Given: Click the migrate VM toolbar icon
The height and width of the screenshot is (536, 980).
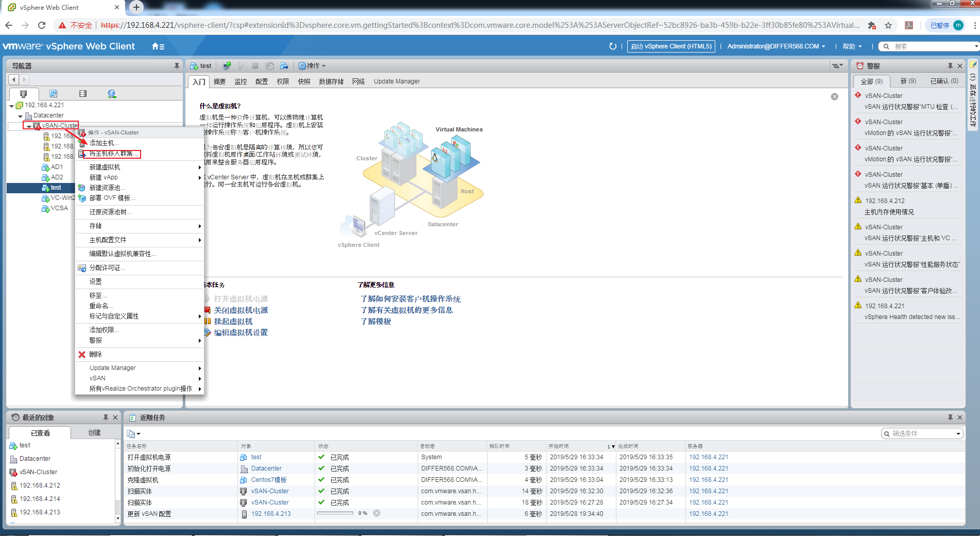Looking at the screenshot, I should click(x=284, y=66).
